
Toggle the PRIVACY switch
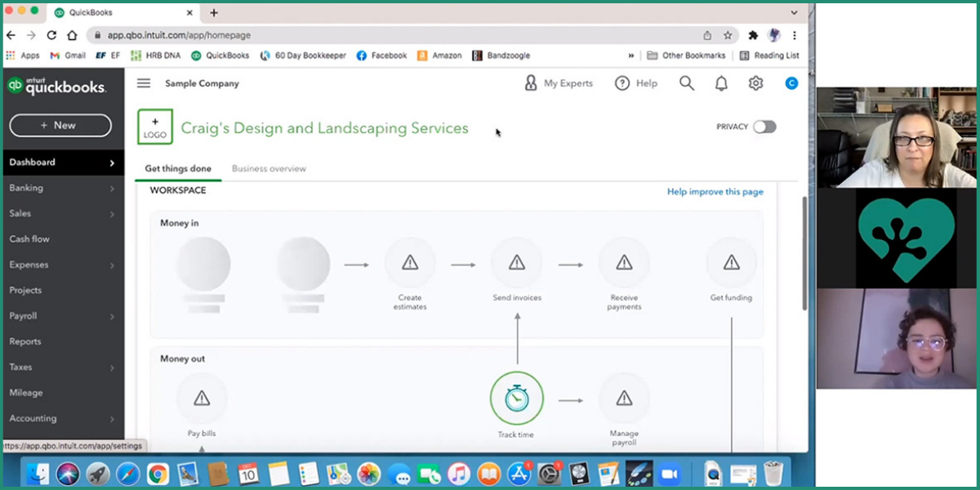pos(764,127)
